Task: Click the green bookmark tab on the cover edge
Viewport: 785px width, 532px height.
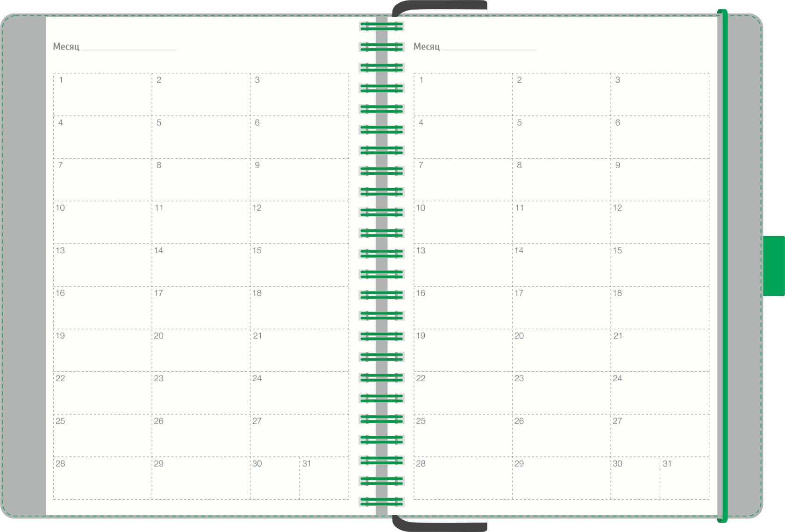Action: [774, 266]
